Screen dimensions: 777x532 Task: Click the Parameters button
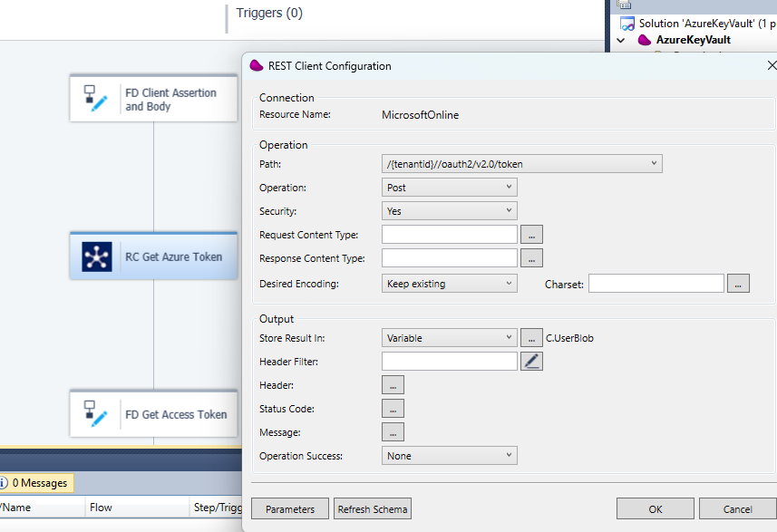290,509
